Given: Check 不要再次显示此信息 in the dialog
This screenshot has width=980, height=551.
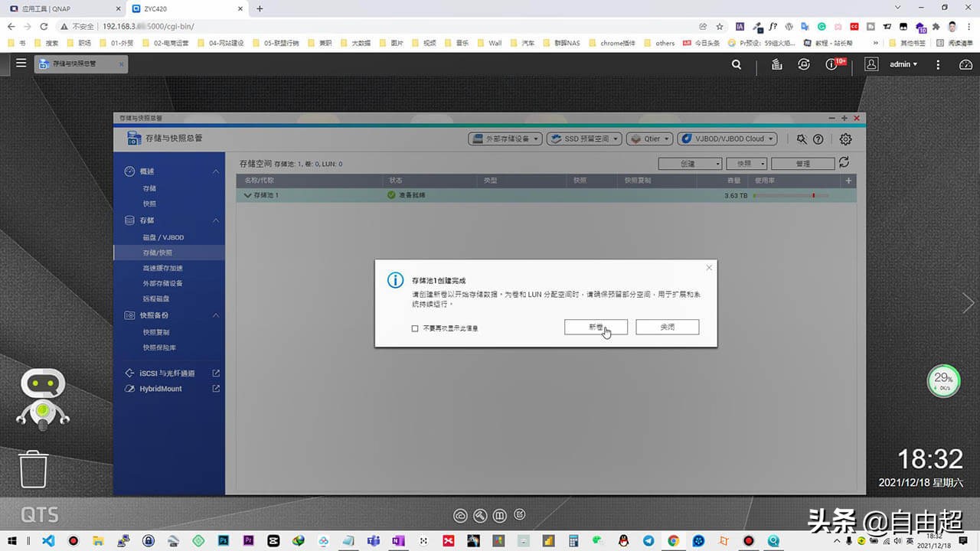Looking at the screenshot, I should pos(416,327).
